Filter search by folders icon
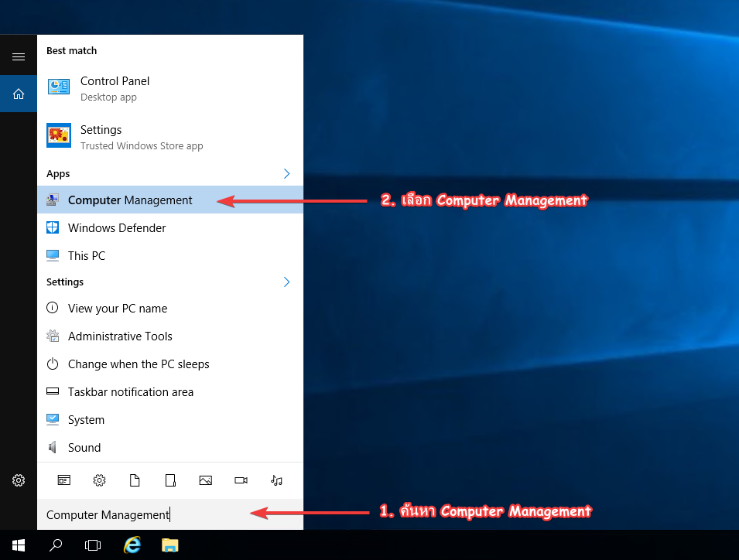 (170, 480)
